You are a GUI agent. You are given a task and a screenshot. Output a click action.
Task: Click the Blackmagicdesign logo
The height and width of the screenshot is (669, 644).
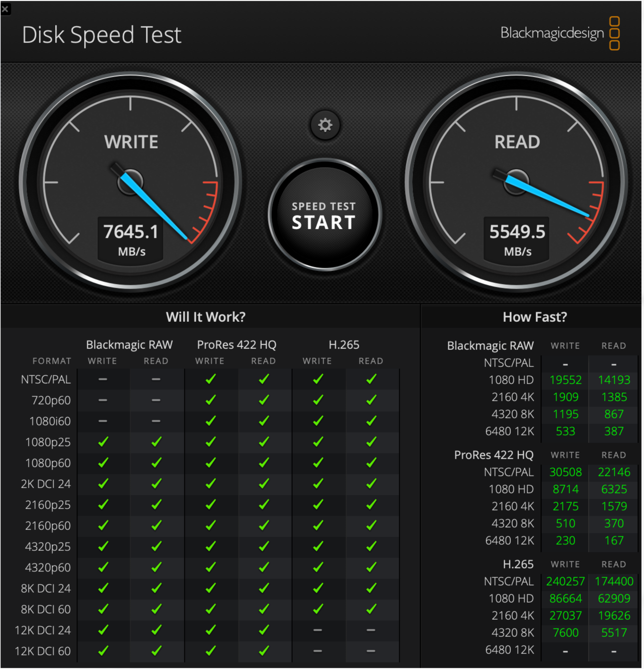click(x=560, y=33)
